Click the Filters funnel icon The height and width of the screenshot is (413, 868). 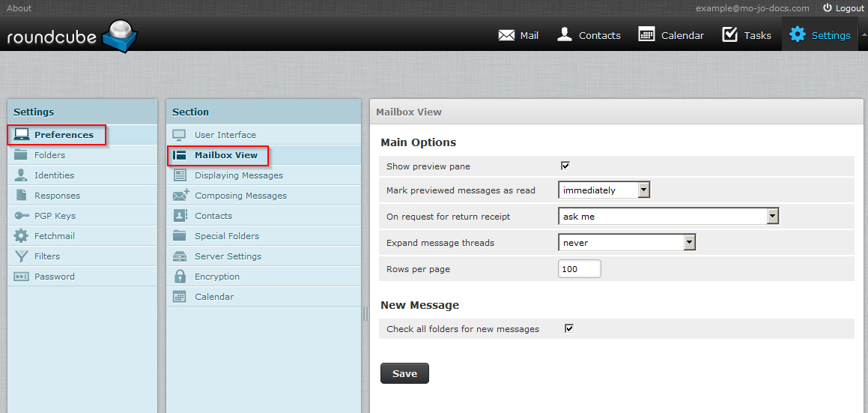pos(22,256)
